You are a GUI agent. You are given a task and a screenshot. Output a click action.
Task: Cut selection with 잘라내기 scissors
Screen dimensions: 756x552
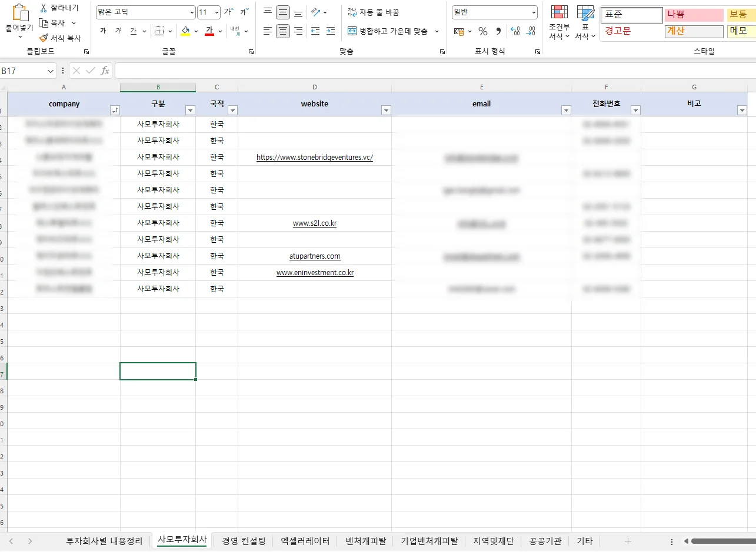click(58, 8)
